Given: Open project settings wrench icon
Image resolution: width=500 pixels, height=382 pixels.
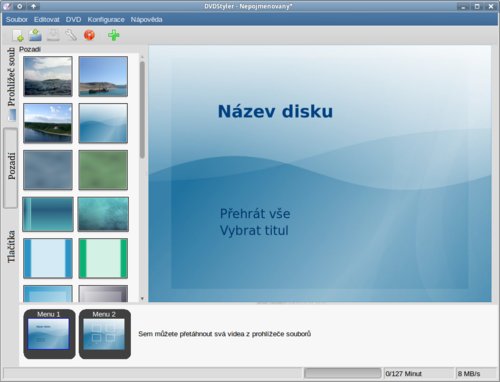Looking at the screenshot, I should click(x=71, y=35).
